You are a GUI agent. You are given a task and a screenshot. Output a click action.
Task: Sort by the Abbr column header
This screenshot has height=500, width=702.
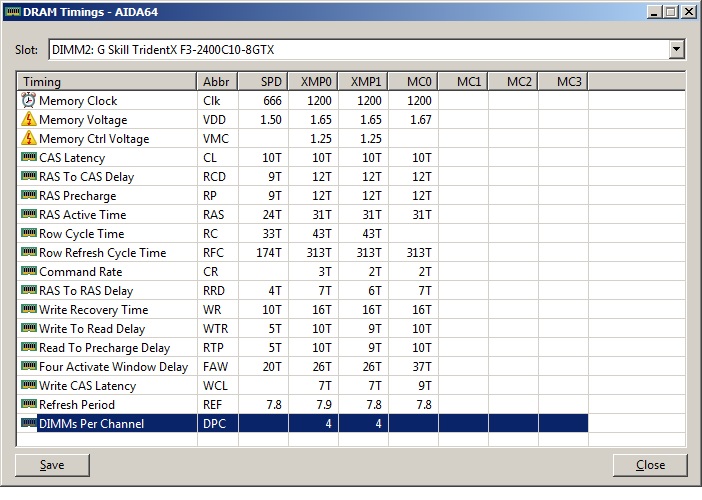click(x=217, y=82)
